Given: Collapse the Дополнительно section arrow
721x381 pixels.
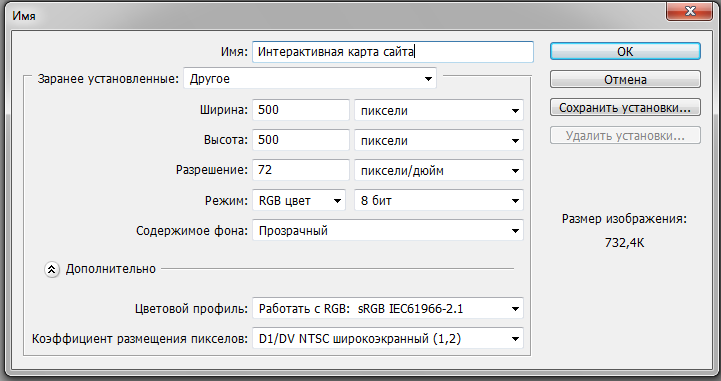Looking at the screenshot, I should point(52,269).
